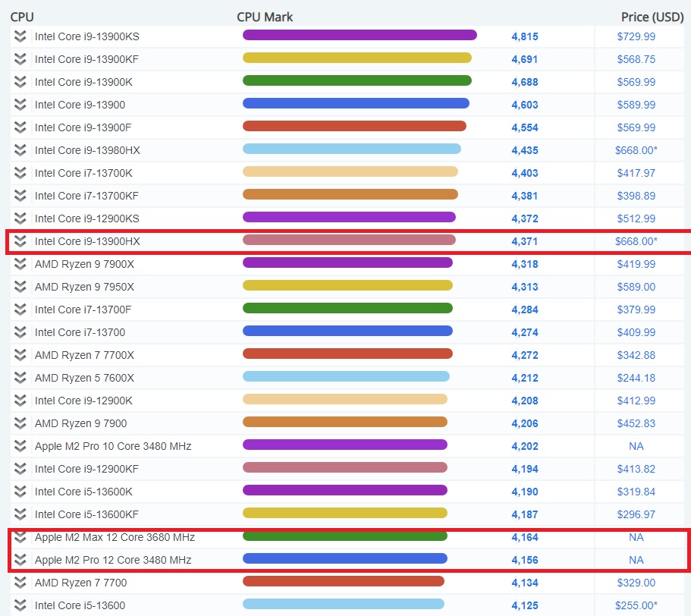
Task: Click the CPU Mark score 4,318
Action: 524,264
